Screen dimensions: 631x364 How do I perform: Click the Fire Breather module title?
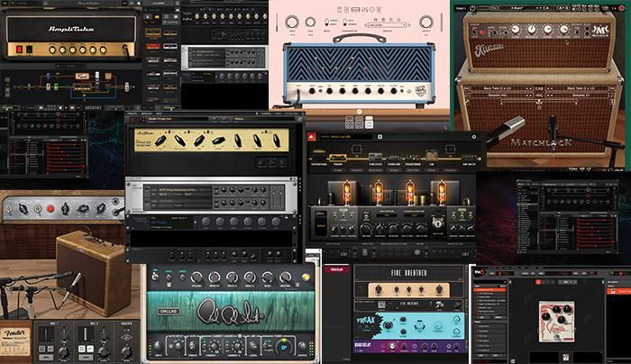[x=408, y=273]
